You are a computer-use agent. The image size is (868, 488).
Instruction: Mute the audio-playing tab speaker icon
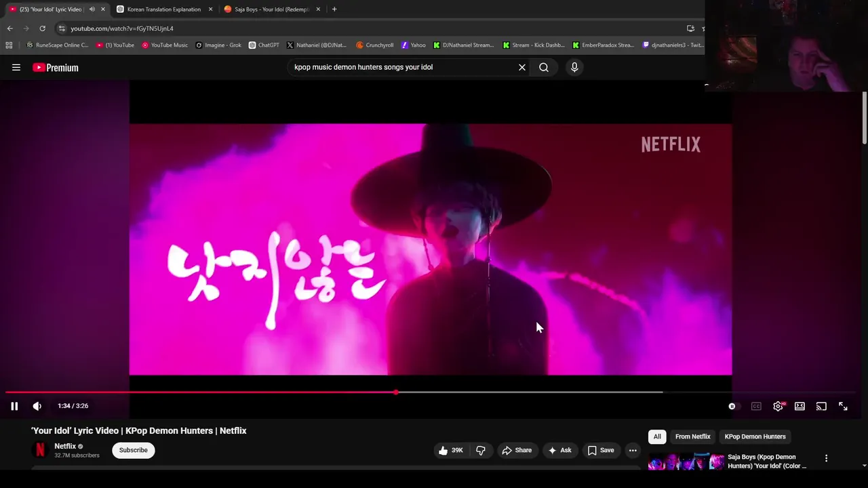tap(92, 9)
